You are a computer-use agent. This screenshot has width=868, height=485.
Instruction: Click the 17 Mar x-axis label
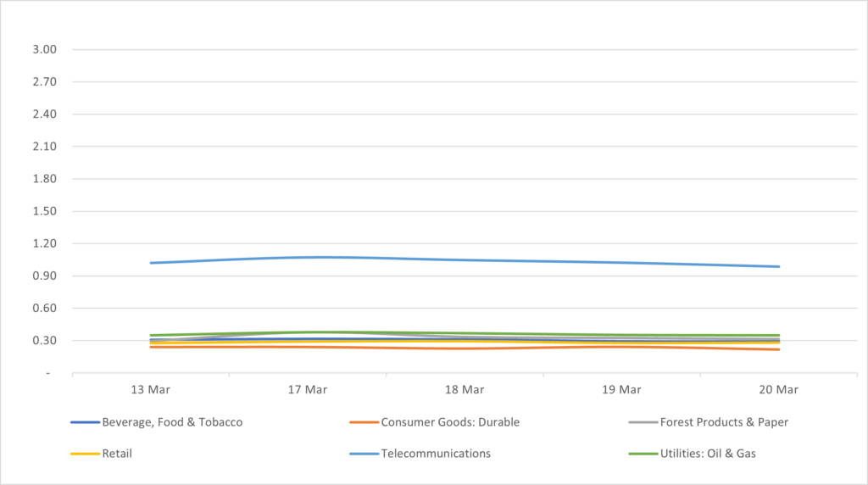point(308,390)
